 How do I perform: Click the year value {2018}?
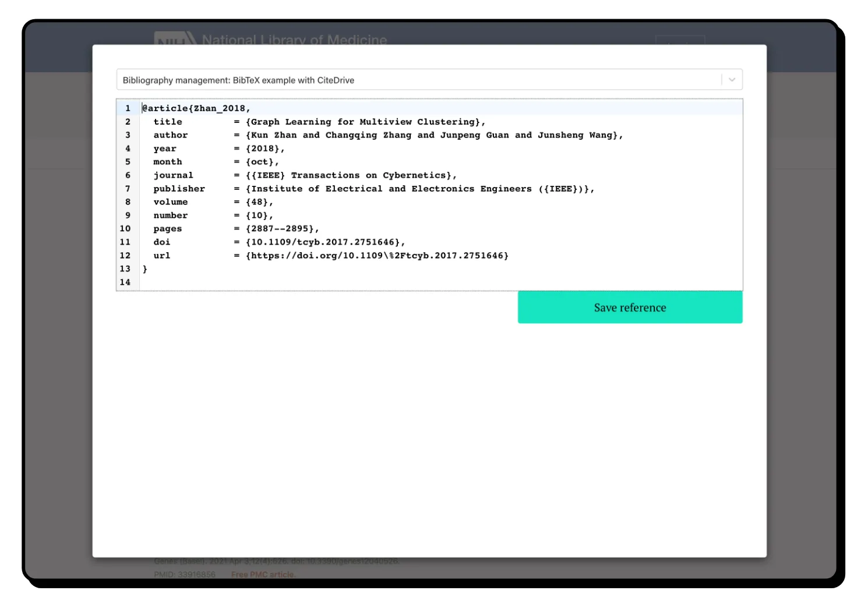pyautogui.click(x=264, y=149)
